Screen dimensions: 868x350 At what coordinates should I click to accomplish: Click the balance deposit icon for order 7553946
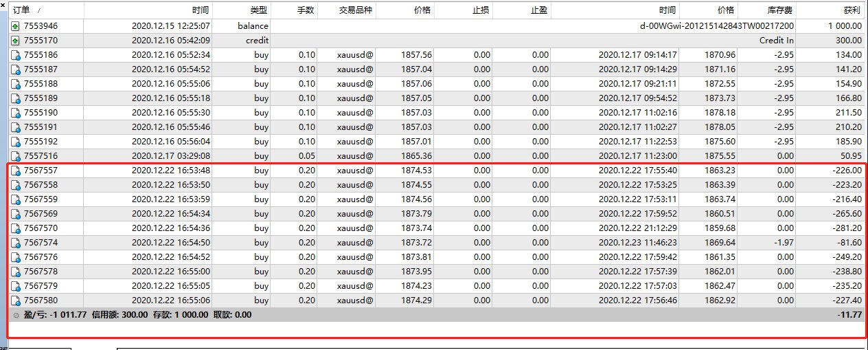coord(16,26)
